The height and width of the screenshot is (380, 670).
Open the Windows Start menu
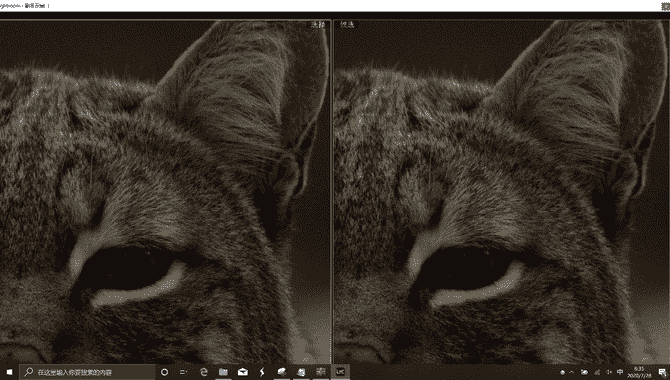click(x=9, y=372)
